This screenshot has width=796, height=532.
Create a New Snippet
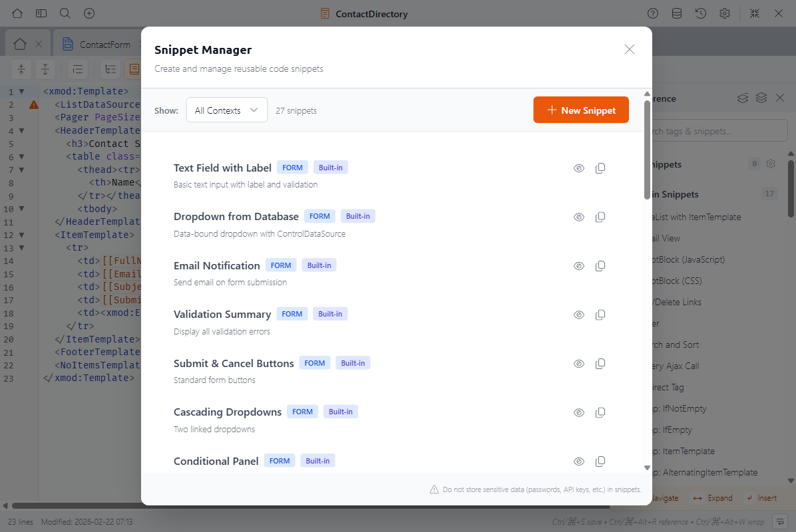point(581,110)
